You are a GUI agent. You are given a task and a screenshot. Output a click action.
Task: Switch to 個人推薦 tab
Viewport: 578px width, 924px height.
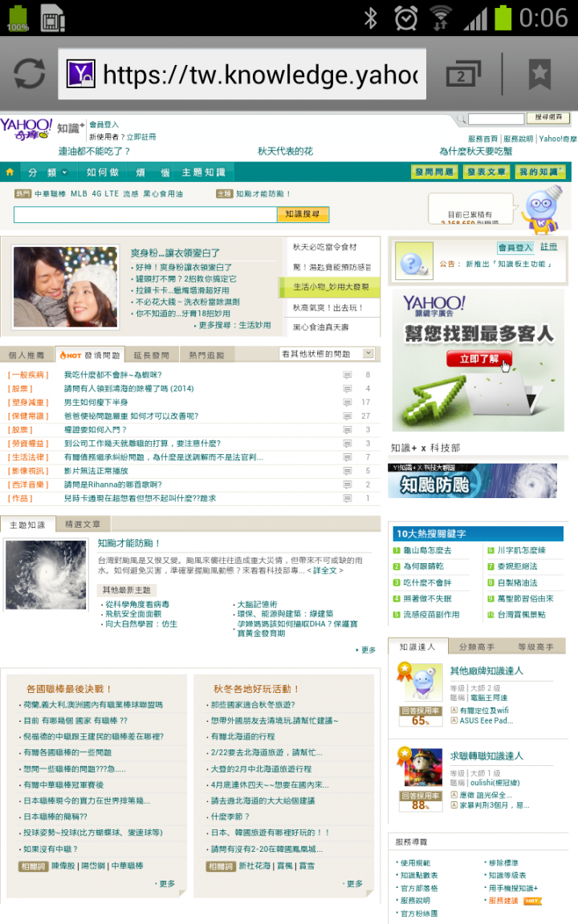pyautogui.click(x=26, y=355)
